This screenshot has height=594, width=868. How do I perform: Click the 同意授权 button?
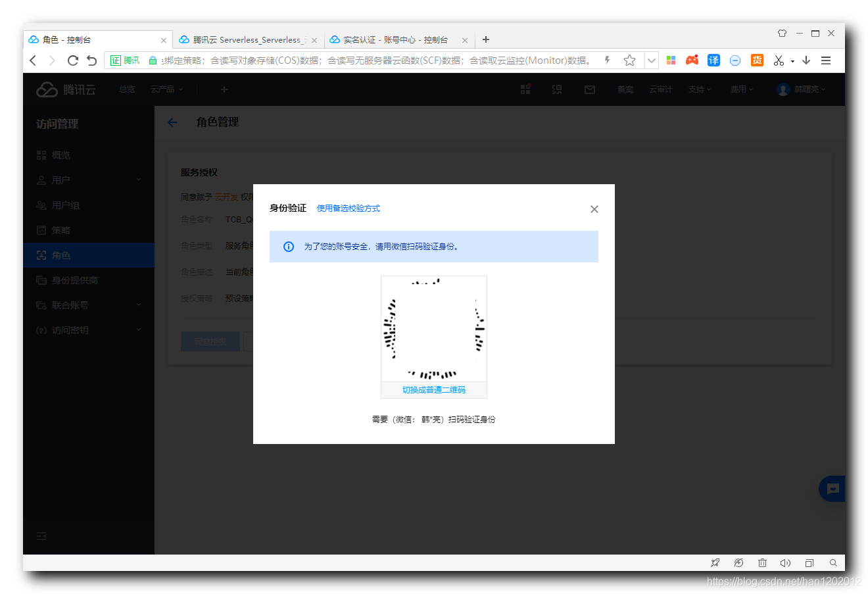210,341
